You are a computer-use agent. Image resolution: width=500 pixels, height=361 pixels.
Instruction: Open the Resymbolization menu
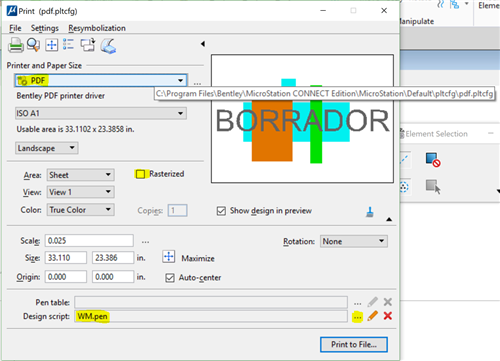click(97, 28)
